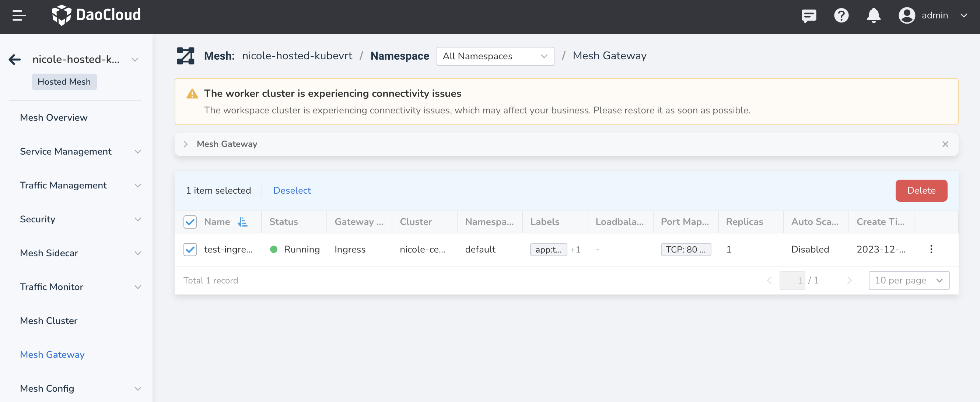Click the page number input field

pos(792,281)
